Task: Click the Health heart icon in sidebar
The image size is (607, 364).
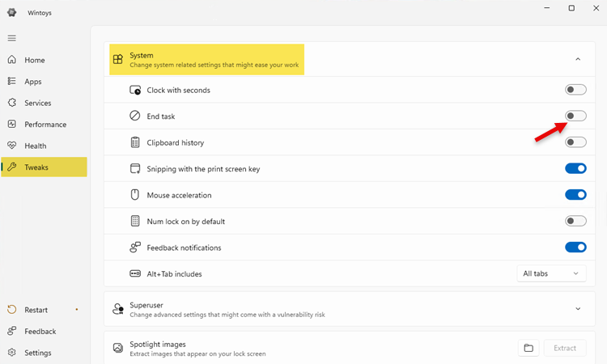Action: click(x=11, y=146)
